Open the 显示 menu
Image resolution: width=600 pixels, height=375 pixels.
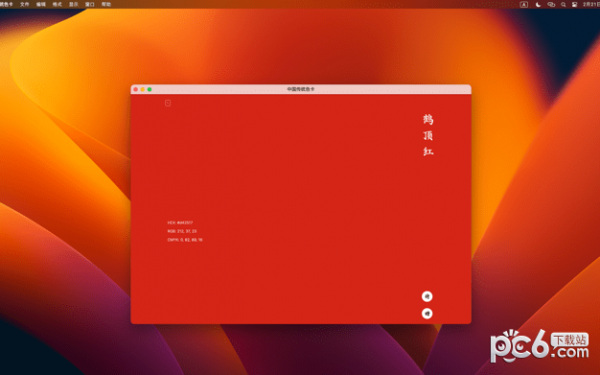73,4
